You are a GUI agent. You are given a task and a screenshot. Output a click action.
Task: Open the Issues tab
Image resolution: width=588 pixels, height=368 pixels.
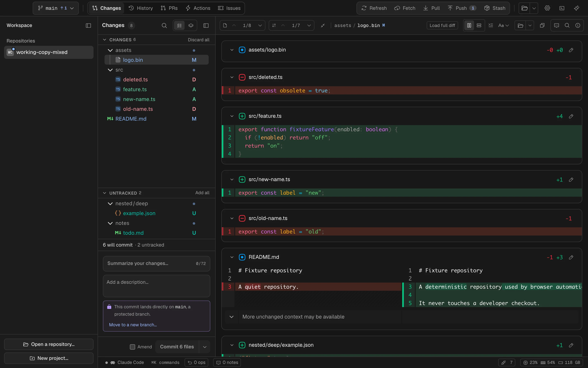click(229, 8)
